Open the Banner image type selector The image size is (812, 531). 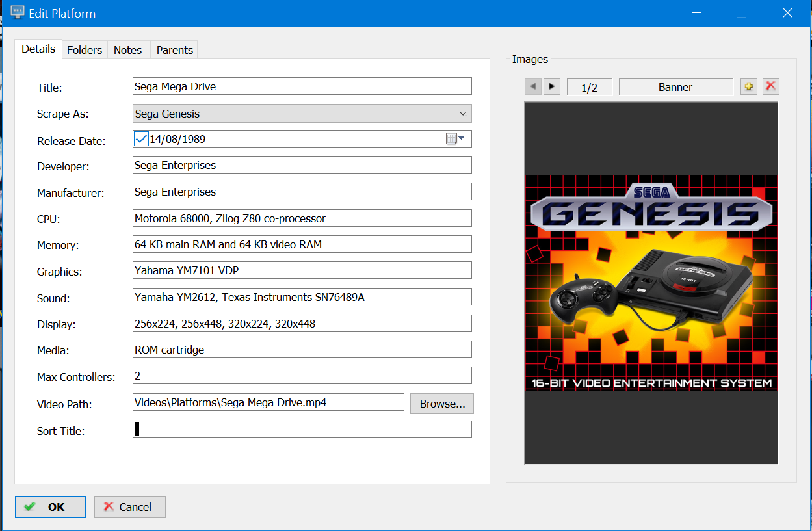(675, 87)
